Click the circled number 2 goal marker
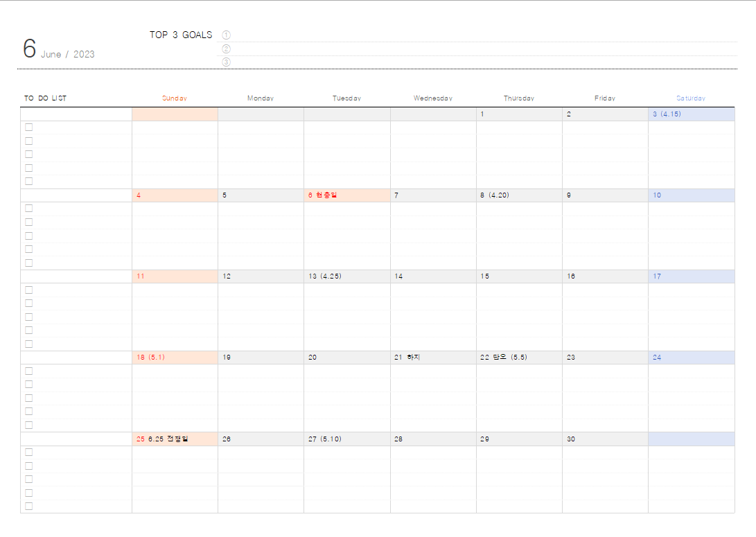The height and width of the screenshot is (537, 756). (226, 49)
